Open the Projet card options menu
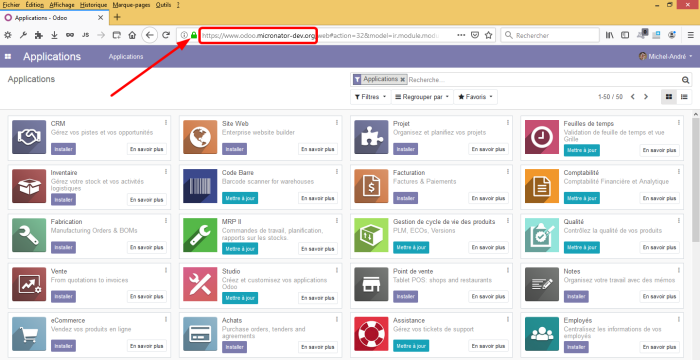The width and height of the screenshot is (700, 360). tap(508, 122)
